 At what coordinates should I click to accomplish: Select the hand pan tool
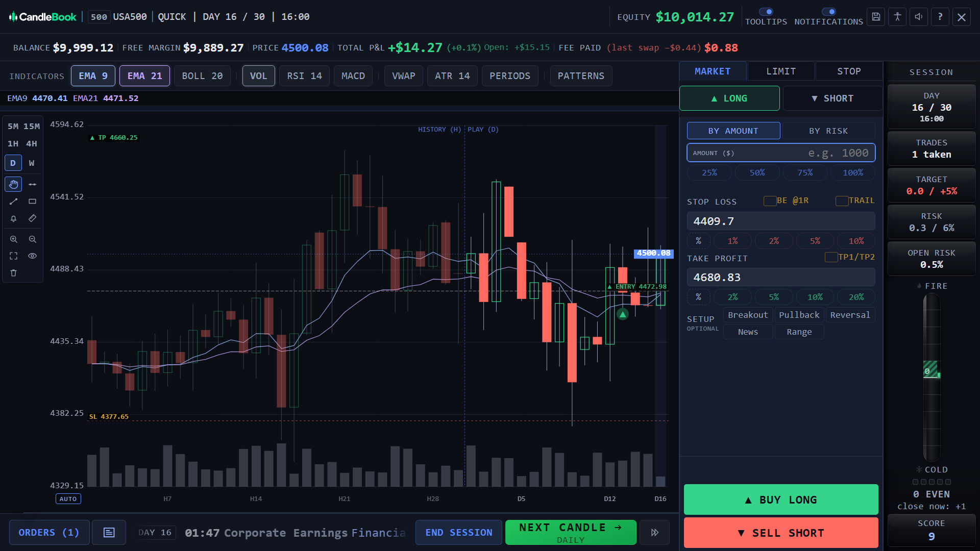point(13,184)
